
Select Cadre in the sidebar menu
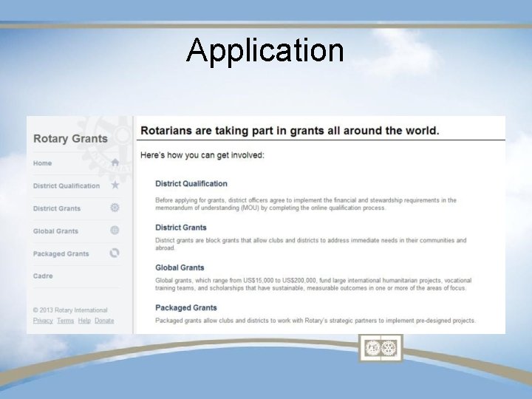click(43, 276)
